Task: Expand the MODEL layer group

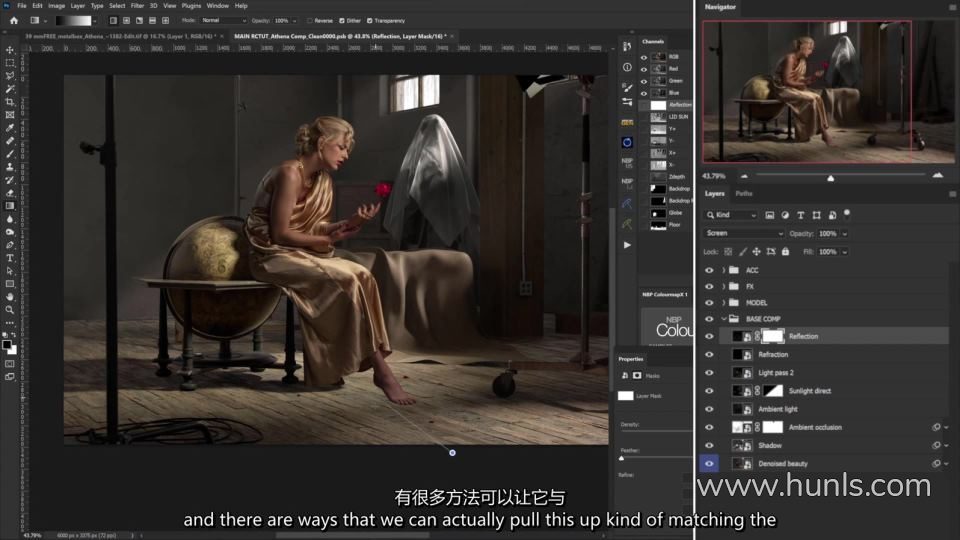Action: (x=723, y=303)
